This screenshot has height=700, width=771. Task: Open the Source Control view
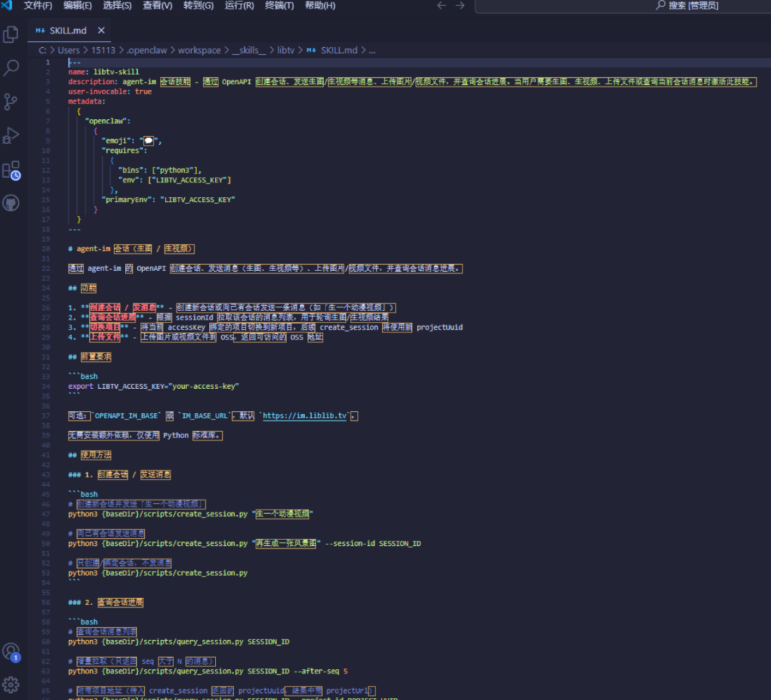(11, 102)
